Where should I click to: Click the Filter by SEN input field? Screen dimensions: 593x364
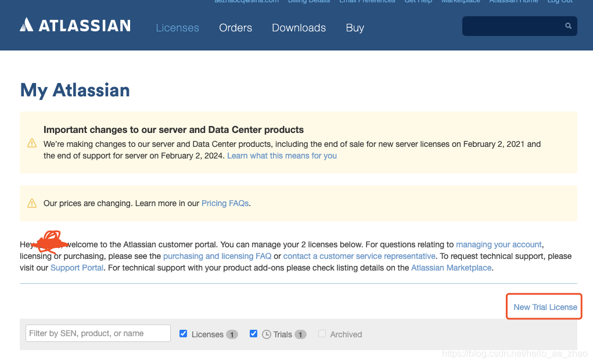[98, 333]
